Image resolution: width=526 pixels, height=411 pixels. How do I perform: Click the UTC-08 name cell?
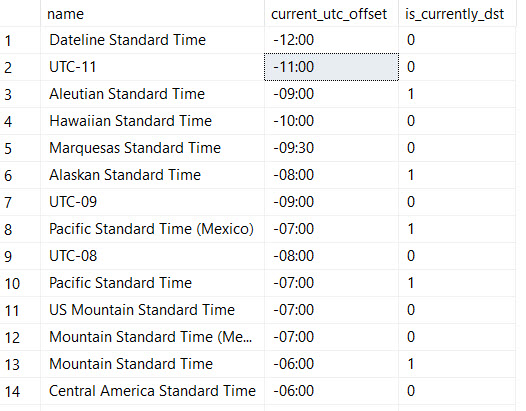pos(152,256)
